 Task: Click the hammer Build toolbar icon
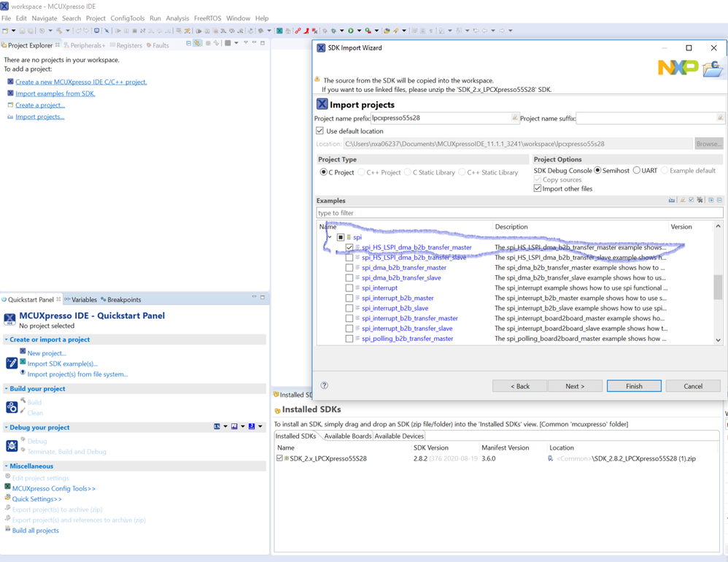point(59,31)
